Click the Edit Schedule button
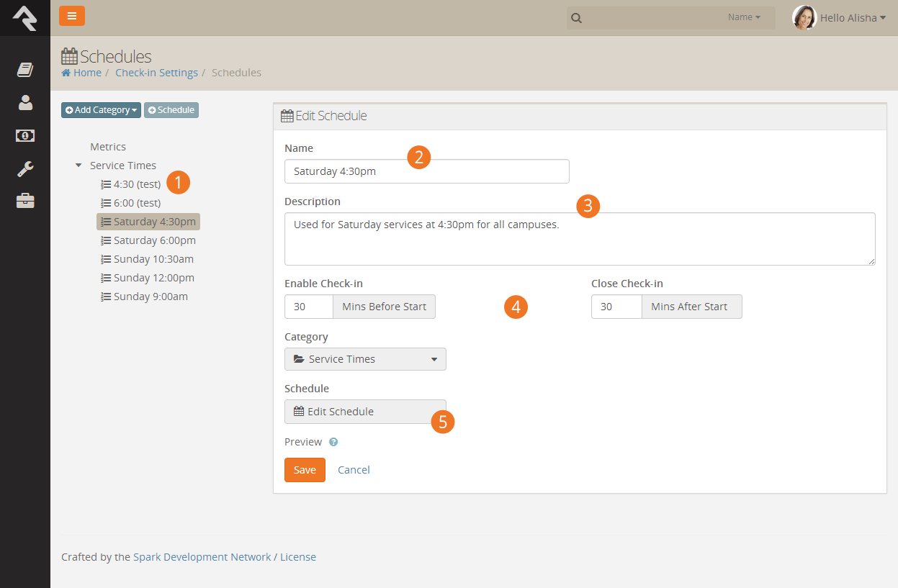 click(365, 412)
